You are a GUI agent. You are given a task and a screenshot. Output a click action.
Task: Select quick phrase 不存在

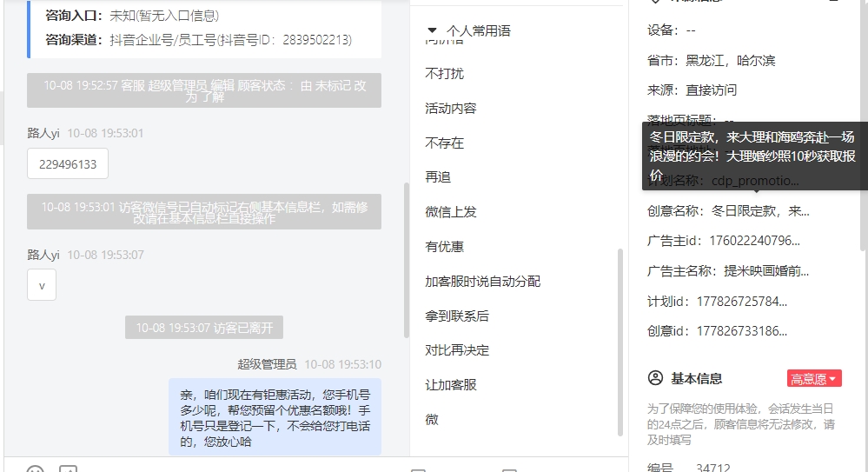pos(445,143)
